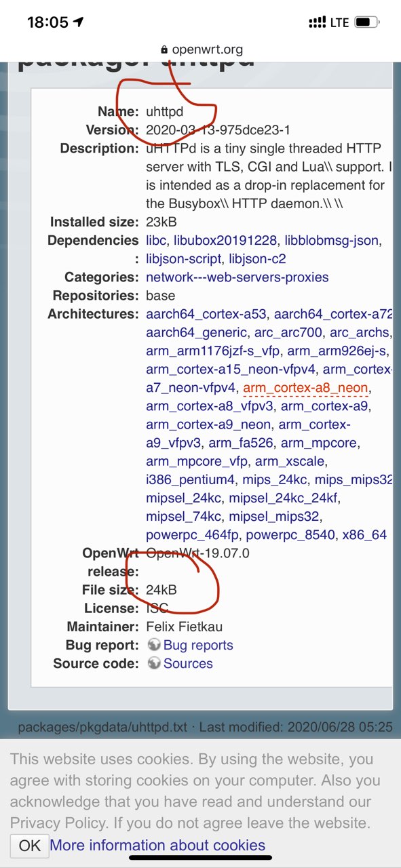Open the arc_arc700 architecture link
The image size is (401, 868).
[x=288, y=333]
